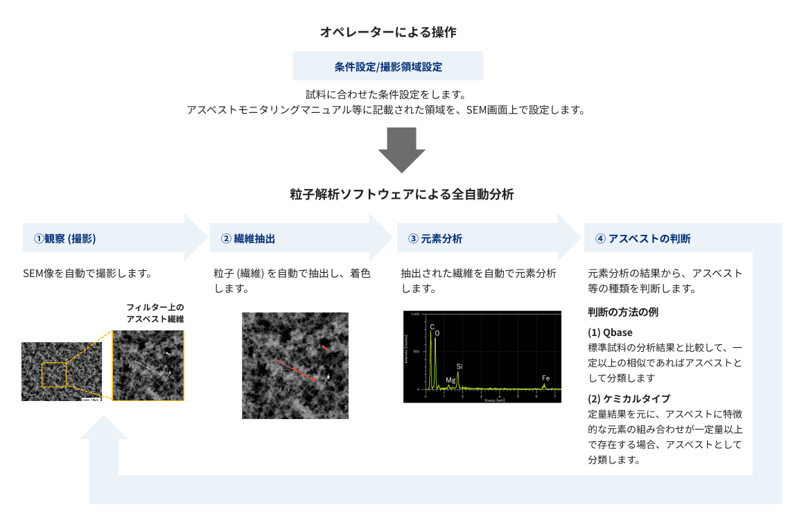
Task: Click the long red highlighted fiber
Action: point(296,370)
